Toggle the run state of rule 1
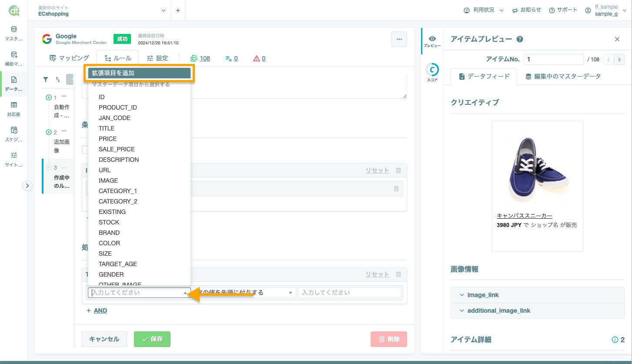 (49, 97)
